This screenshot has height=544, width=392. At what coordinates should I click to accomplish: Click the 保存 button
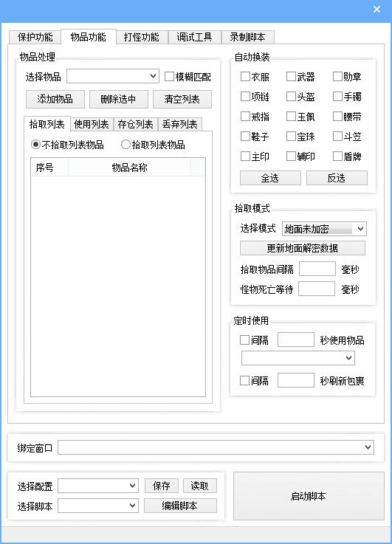162,486
